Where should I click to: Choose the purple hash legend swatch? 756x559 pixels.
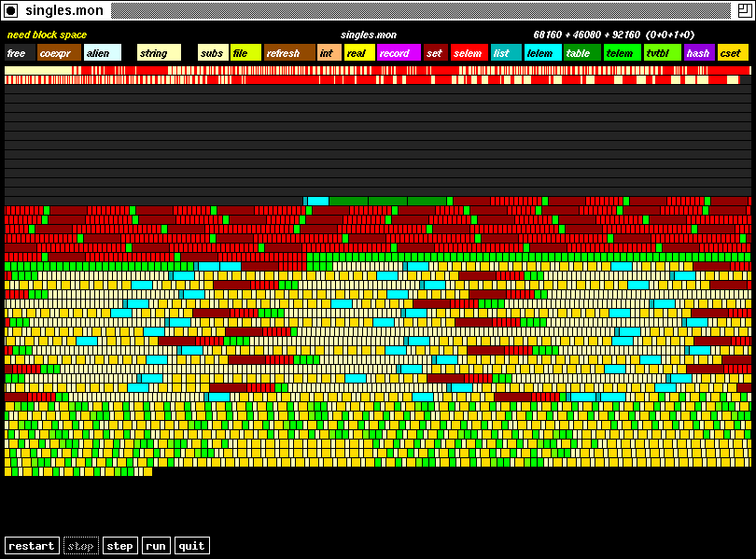(698, 53)
